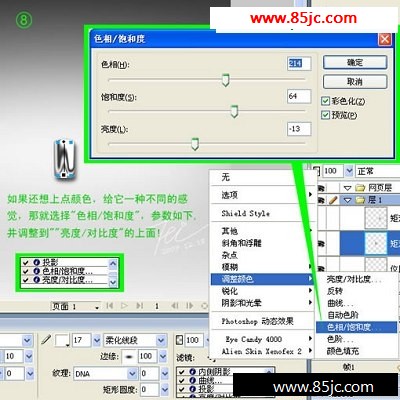400x400 pixels.
Task: Click the 网页层 folder icon
Action: 360,188
